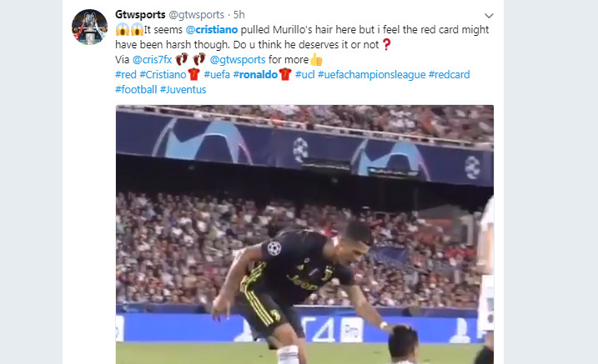Open the Gtwsports display name link
This screenshot has height=364, width=598.
[140, 14]
